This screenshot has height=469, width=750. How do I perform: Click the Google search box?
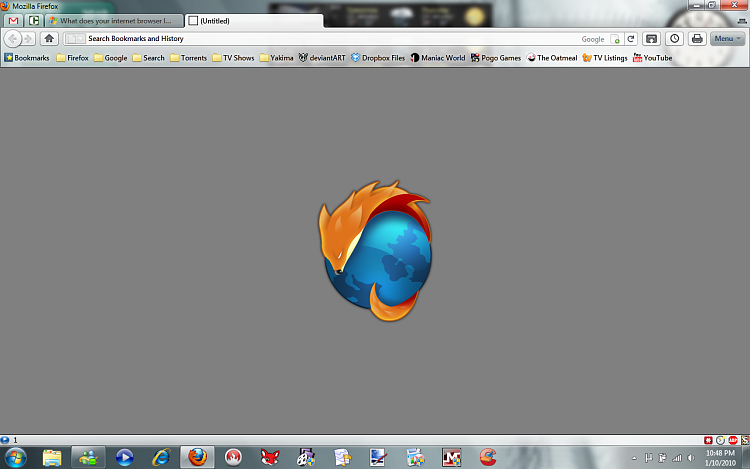tap(593, 39)
